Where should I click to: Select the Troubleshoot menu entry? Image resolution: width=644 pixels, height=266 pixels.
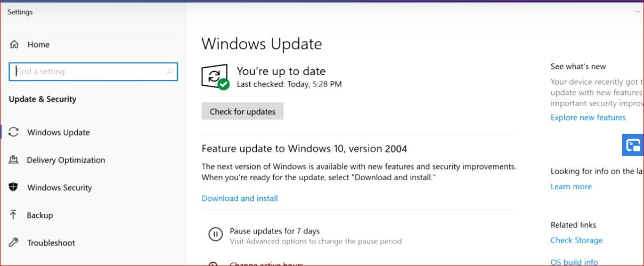click(51, 243)
